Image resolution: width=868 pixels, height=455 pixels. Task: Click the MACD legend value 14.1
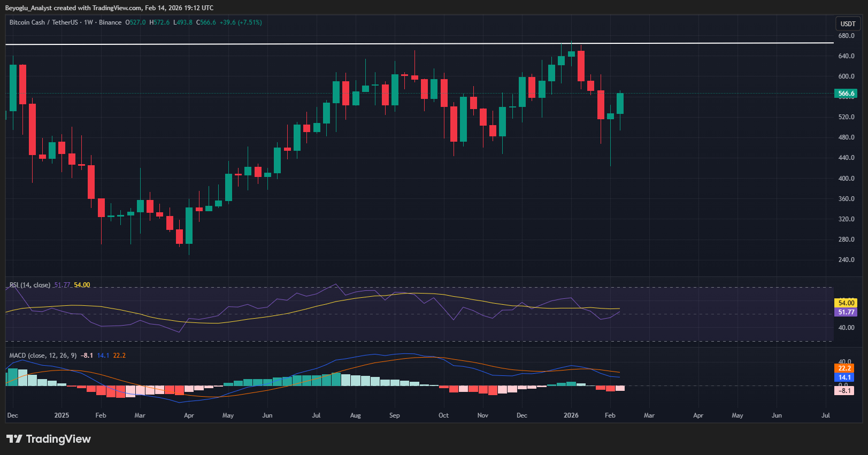click(x=103, y=356)
